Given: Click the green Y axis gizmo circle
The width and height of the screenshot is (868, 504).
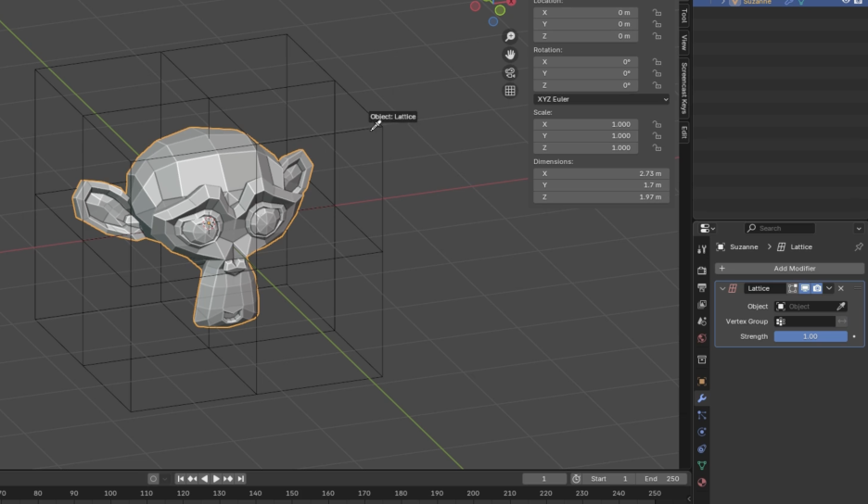Looking at the screenshot, I should coord(500,10).
